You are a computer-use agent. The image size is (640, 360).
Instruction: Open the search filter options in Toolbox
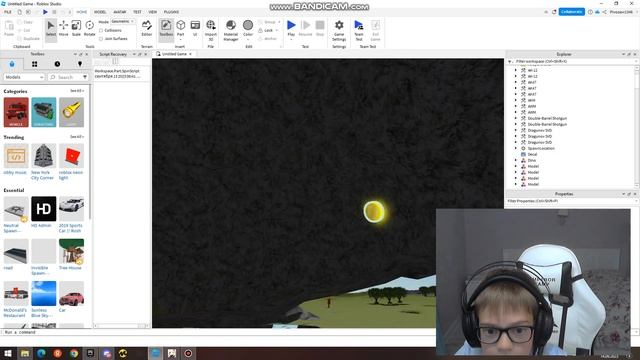(84, 77)
